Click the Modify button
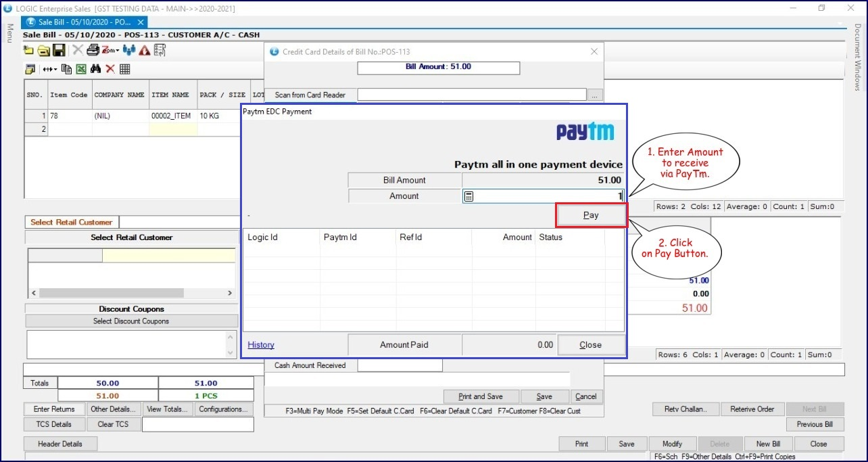868x462 pixels. coord(672,444)
